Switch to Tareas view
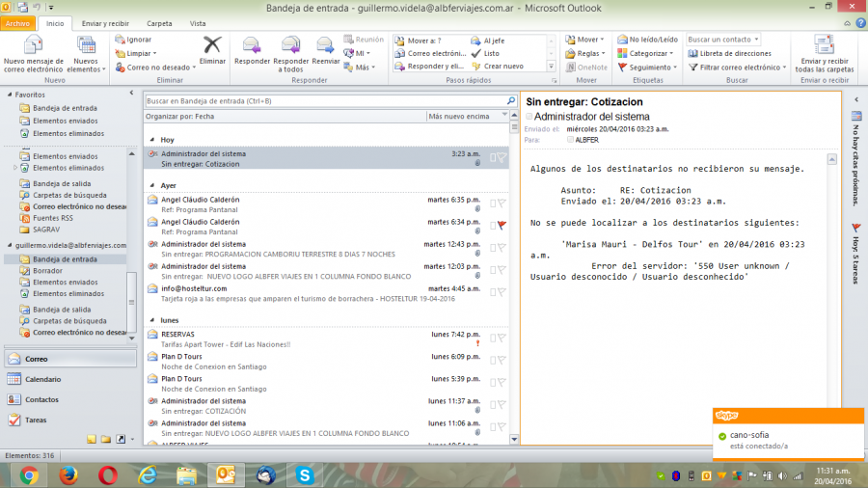The width and height of the screenshot is (868, 488). pyautogui.click(x=70, y=420)
